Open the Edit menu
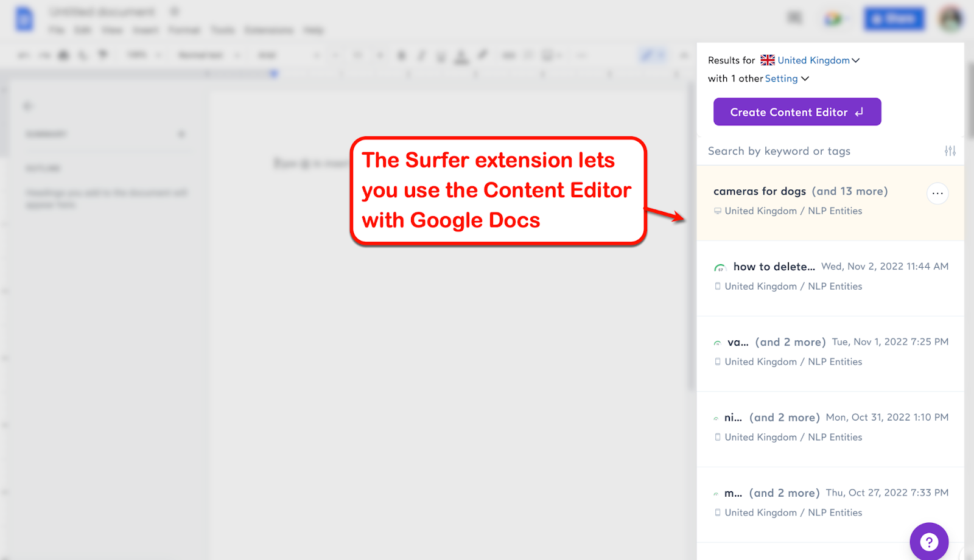974x560 pixels. (83, 30)
